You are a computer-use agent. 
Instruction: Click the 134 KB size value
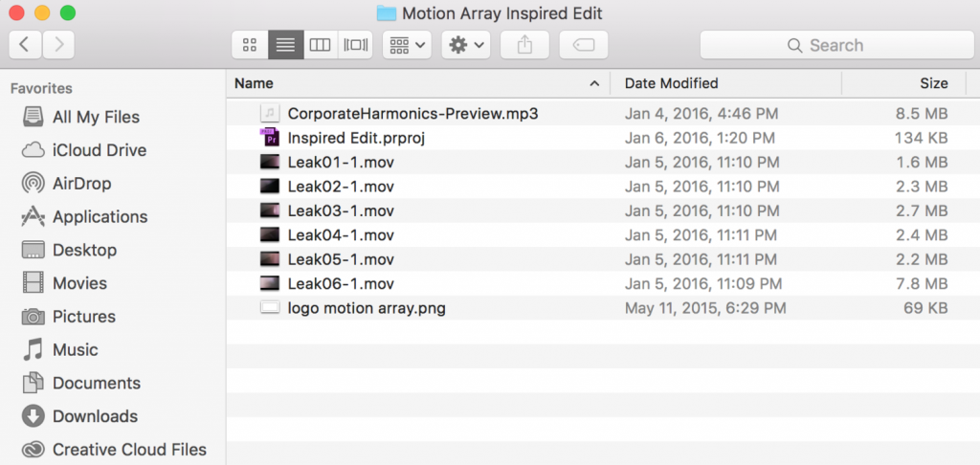coord(922,138)
